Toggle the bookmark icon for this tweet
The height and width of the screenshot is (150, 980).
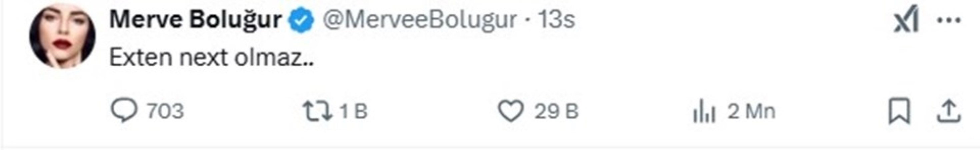[900, 111]
